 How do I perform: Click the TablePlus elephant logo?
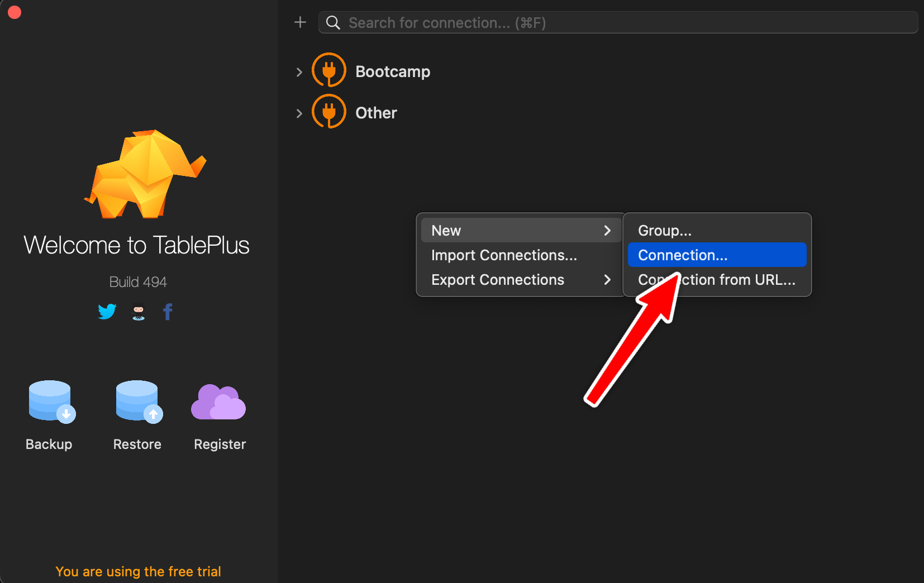[x=146, y=175]
